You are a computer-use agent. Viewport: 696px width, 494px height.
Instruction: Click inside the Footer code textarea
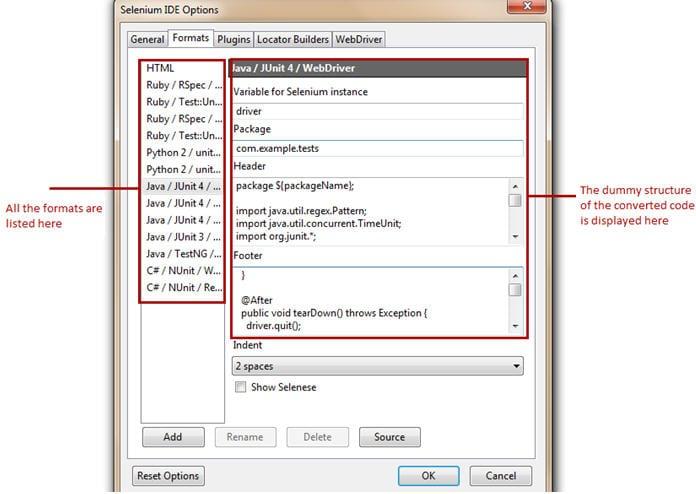[x=370, y=300]
